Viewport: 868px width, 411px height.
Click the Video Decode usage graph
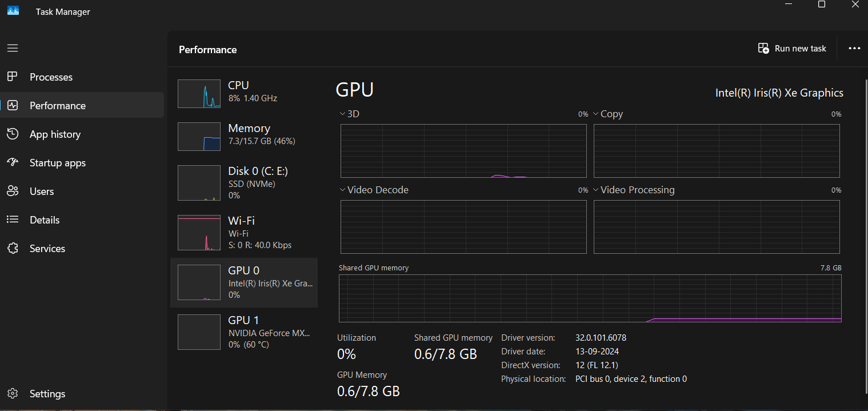[463, 227]
